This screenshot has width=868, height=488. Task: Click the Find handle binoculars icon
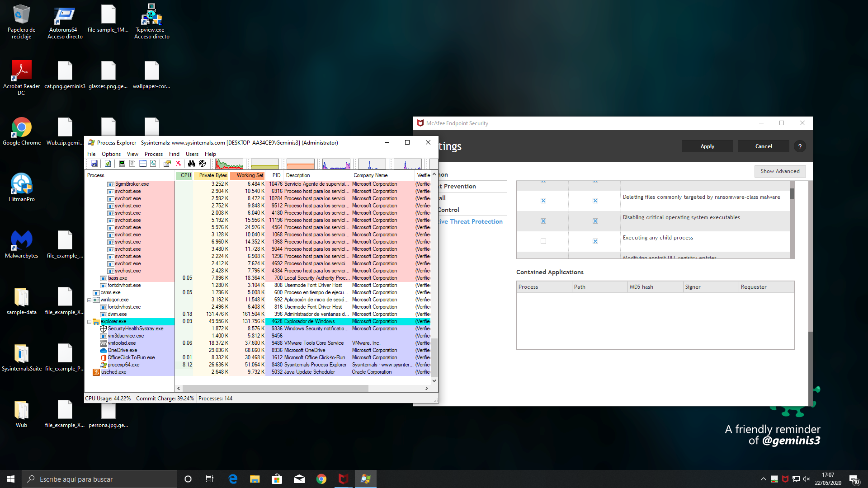(x=191, y=164)
